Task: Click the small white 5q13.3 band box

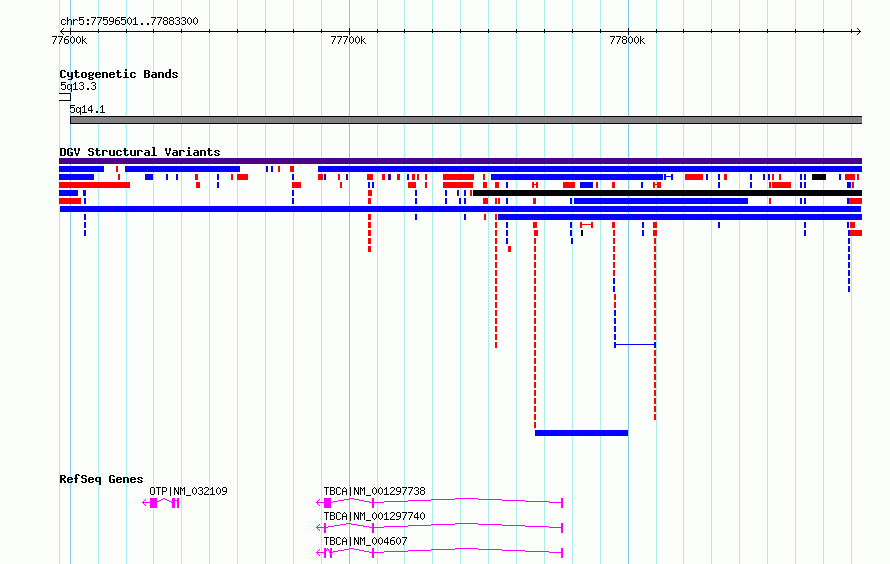Action: point(65,97)
